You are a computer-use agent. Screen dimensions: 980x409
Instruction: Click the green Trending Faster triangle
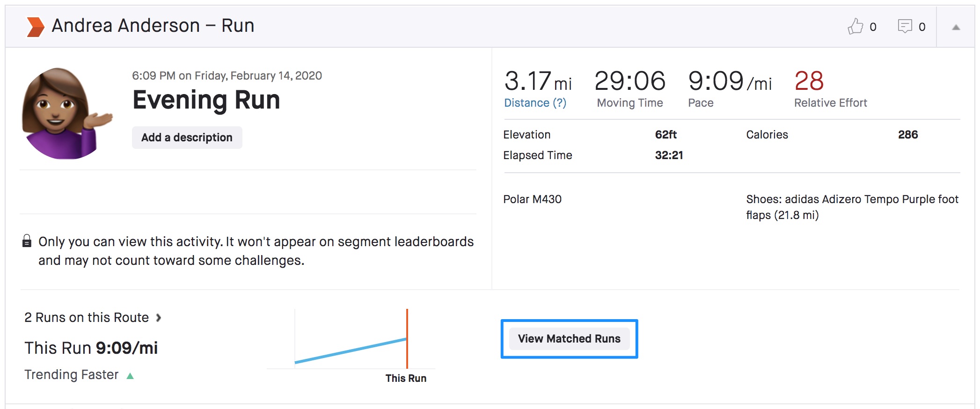click(130, 376)
